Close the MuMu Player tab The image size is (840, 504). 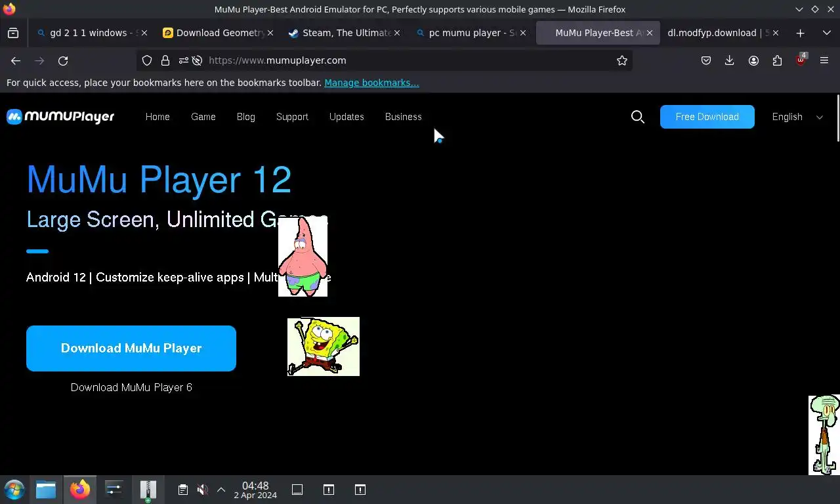click(x=649, y=33)
